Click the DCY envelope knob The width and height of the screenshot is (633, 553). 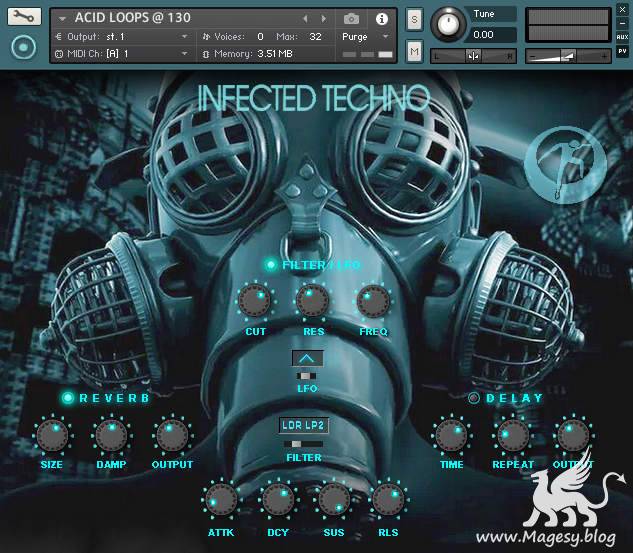[278, 500]
